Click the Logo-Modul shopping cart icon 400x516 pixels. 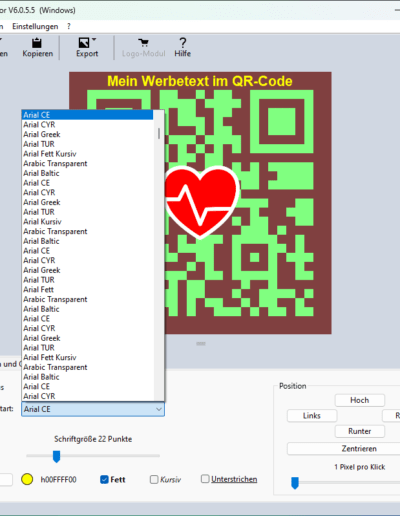point(144,43)
